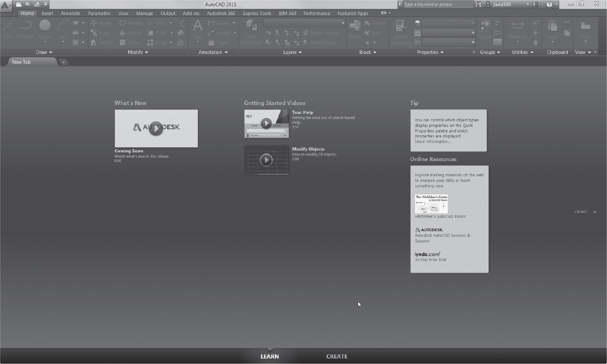Expand the Utilities panel
This screenshot has height=364, width=607.
523,52
